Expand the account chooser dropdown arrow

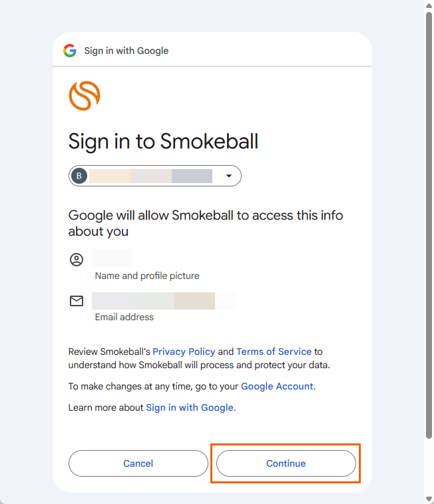229,176
